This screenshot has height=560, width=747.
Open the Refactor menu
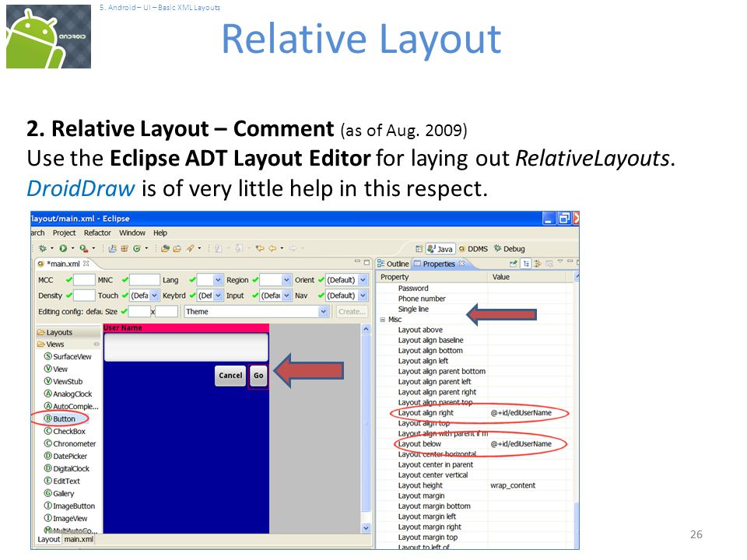point(97,233)
